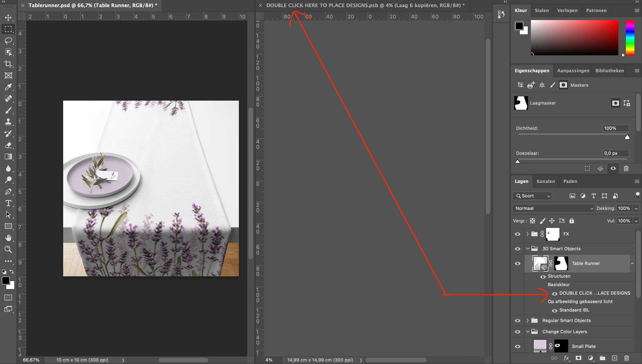Image resolution: width=642 pixels, height=364 pixels.
Task: Pick the Eyedropper tool
Action: coord(8,87)
